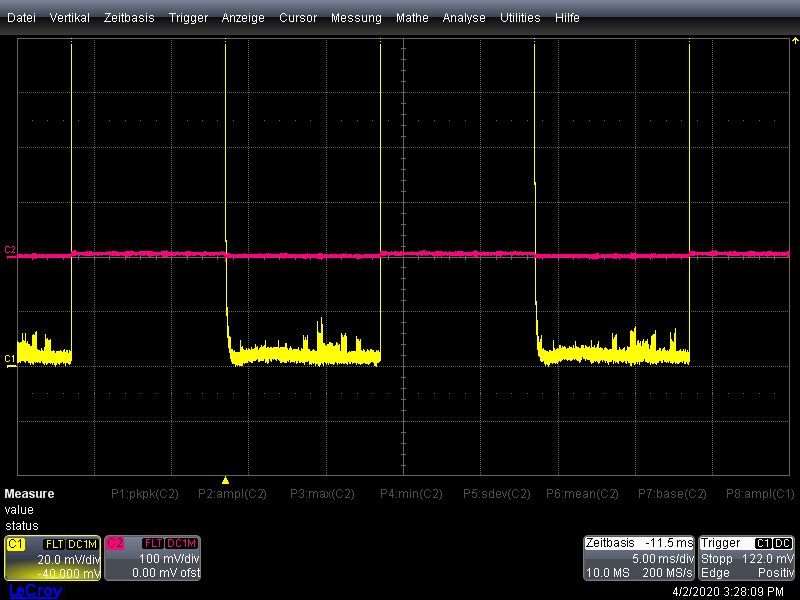Image resolution: width=800 pixels, height=600 pixels.
Task: Open the Trigger menu in menu bar
Action: tap(188, 18)
